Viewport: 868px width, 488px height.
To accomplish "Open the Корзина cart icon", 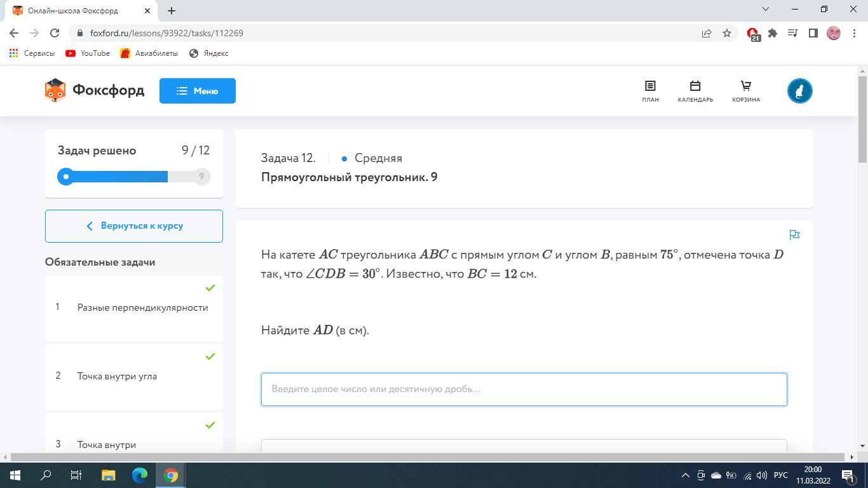I will pos(746,91).
